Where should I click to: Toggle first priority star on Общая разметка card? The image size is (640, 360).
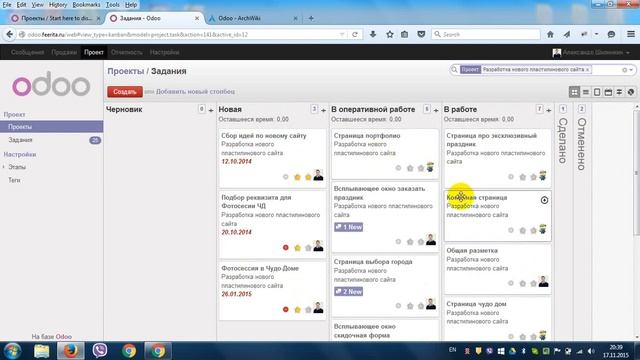point(522,283)
